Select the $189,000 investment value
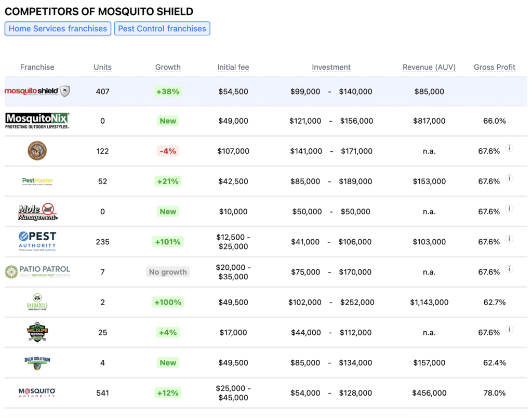 pos(355,181)
